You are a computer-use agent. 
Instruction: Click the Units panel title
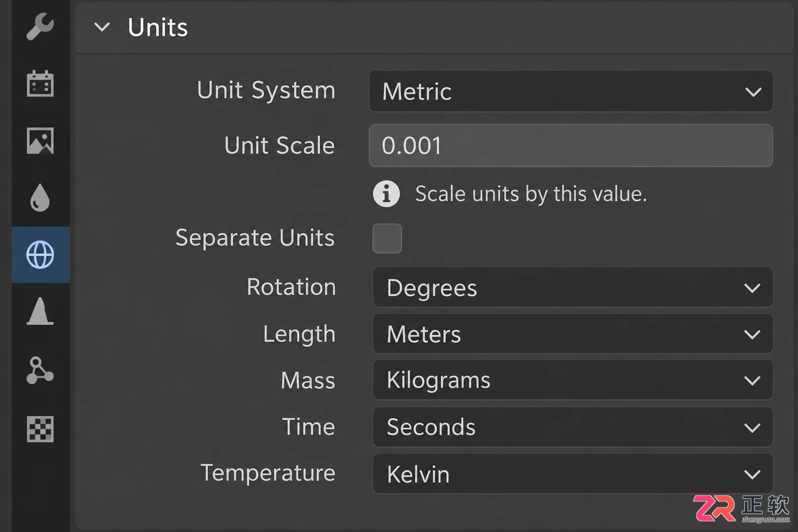click(158, 27)
